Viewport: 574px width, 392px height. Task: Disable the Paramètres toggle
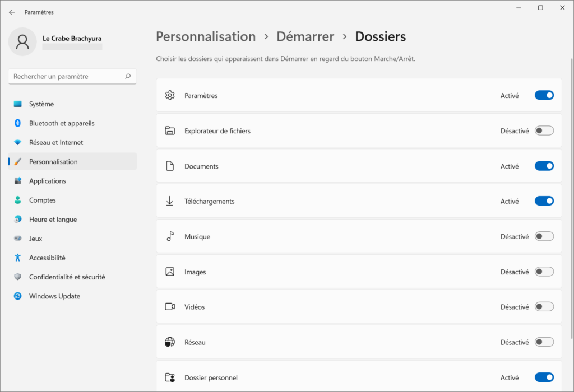tap(544, 96)
